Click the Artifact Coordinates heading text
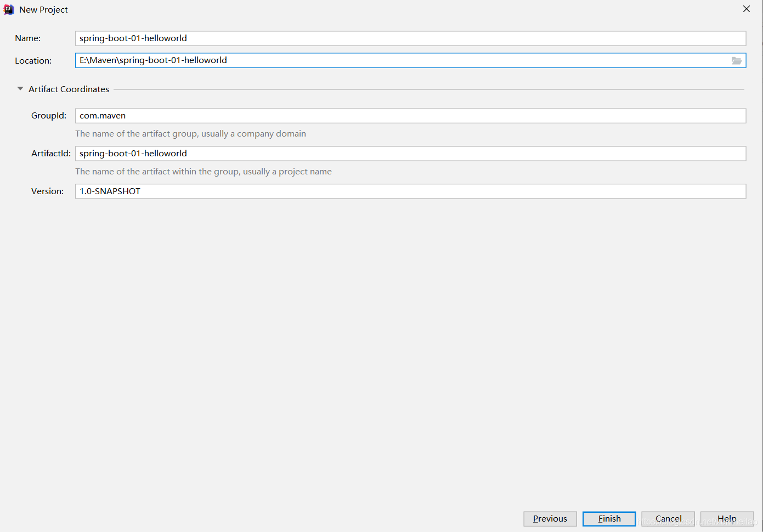Viewport: 763px width, 532px height. (69, 89)
